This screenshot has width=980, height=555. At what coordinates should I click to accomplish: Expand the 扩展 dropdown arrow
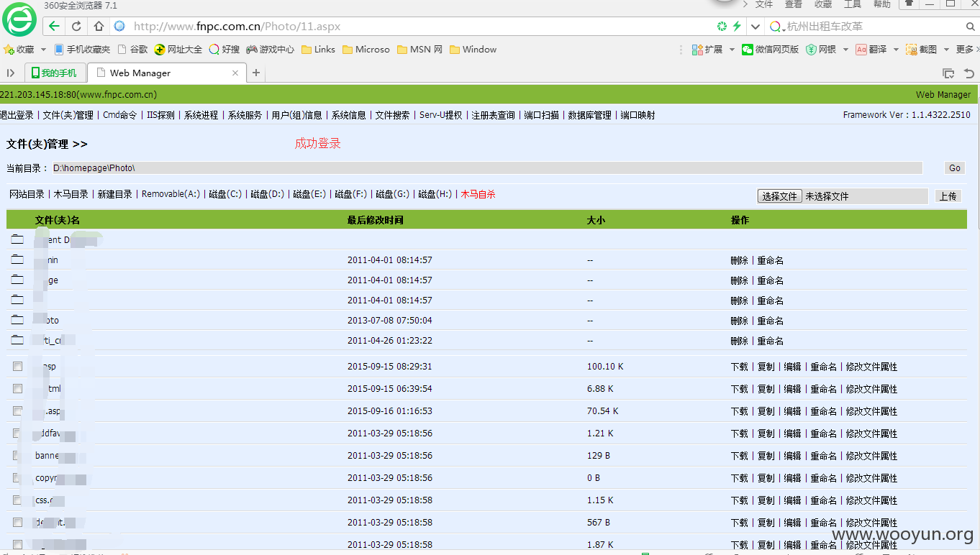pyautogui.click(x=732, y=50)
